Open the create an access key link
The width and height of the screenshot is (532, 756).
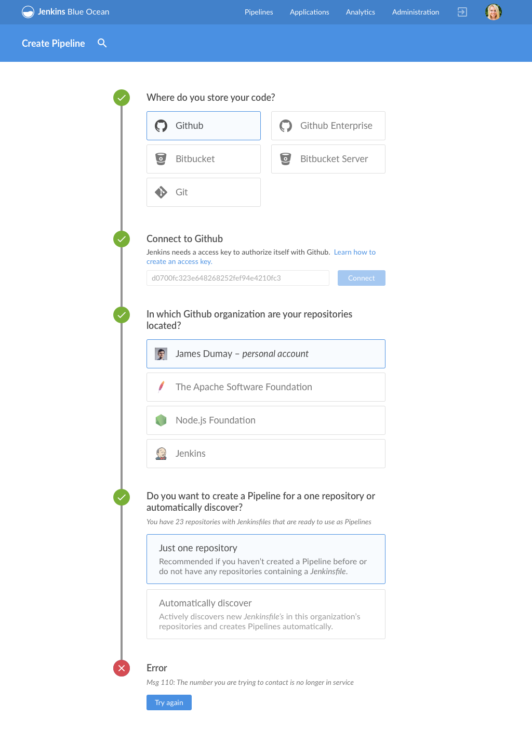(179, 262)
